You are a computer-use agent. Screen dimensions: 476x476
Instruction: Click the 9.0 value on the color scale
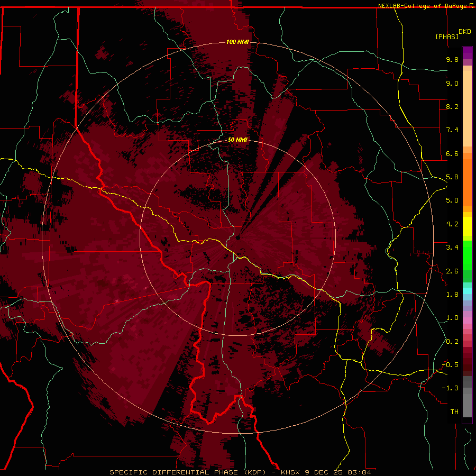[x=452, y=83]
